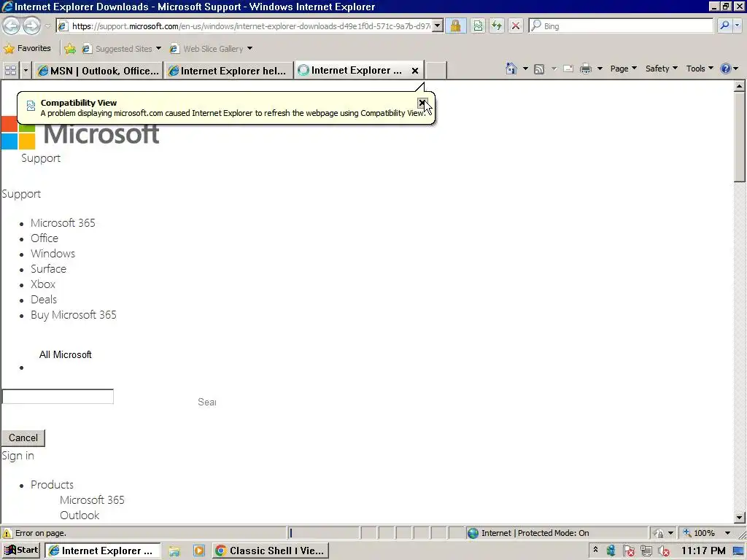Click the Stop loading X button

pyautogui.click(x=516, y=26)
